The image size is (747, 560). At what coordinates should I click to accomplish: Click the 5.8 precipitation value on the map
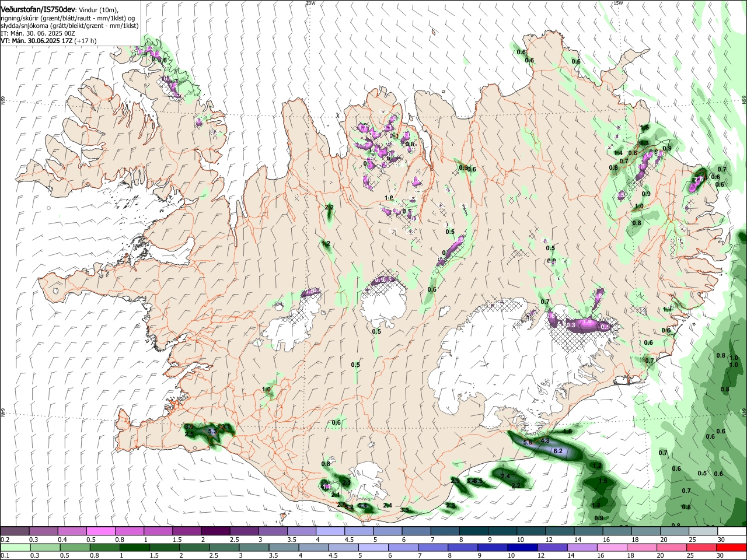[x=528, y=443]
